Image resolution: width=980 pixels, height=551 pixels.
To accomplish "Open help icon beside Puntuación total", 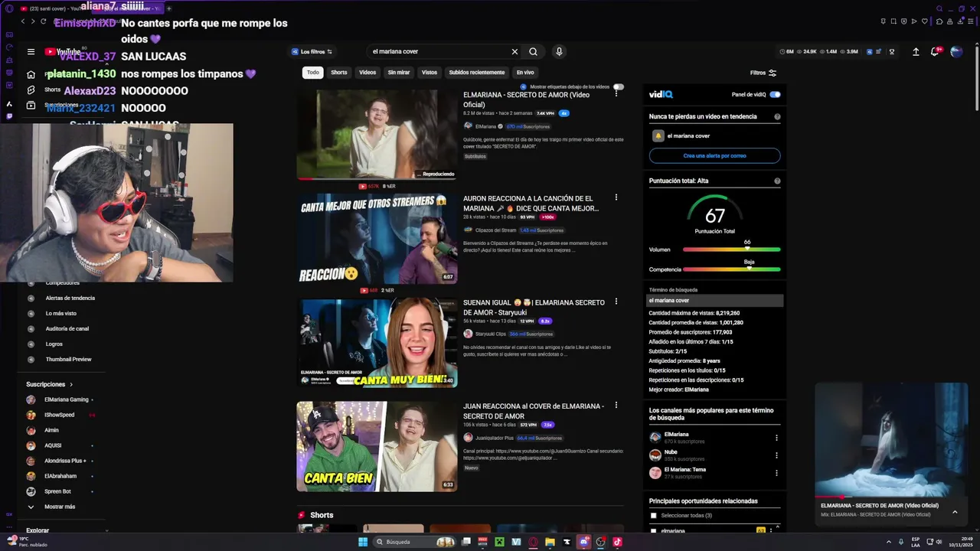I will (x=777, y=181).
